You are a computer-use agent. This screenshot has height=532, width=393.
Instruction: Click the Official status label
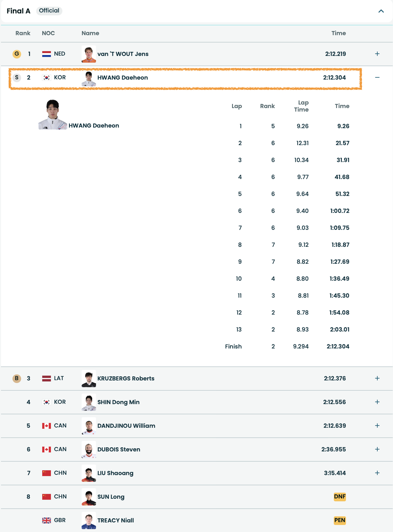click(49, 11)
